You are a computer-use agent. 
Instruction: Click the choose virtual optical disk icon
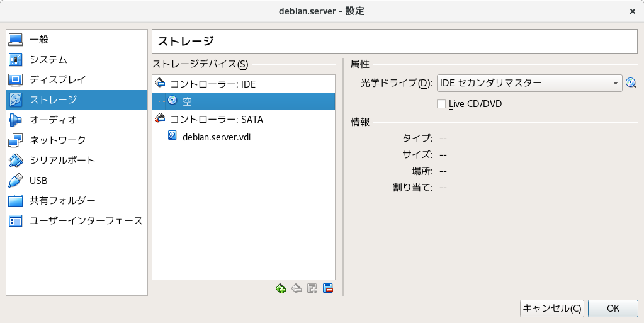coord(631,83)
